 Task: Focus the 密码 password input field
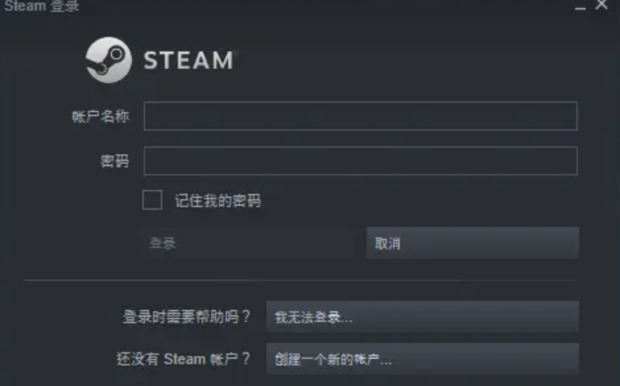[361, 161]
